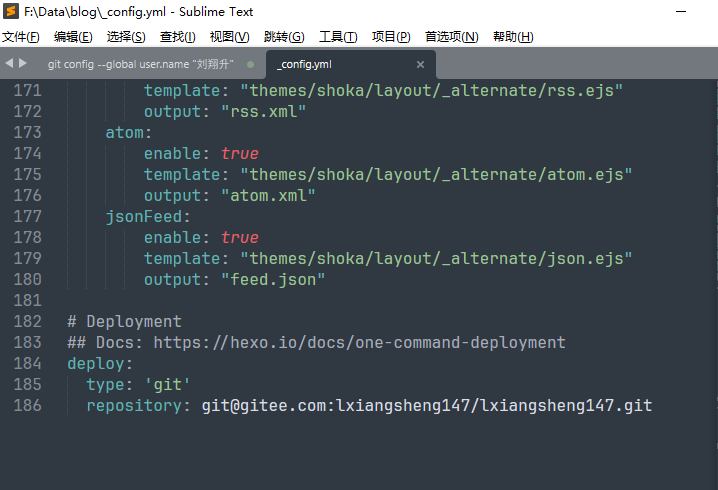Click the unsaved dot on git config tab
Image resolution: width=718 pixels, height=490 pixels.
[251, 64]
